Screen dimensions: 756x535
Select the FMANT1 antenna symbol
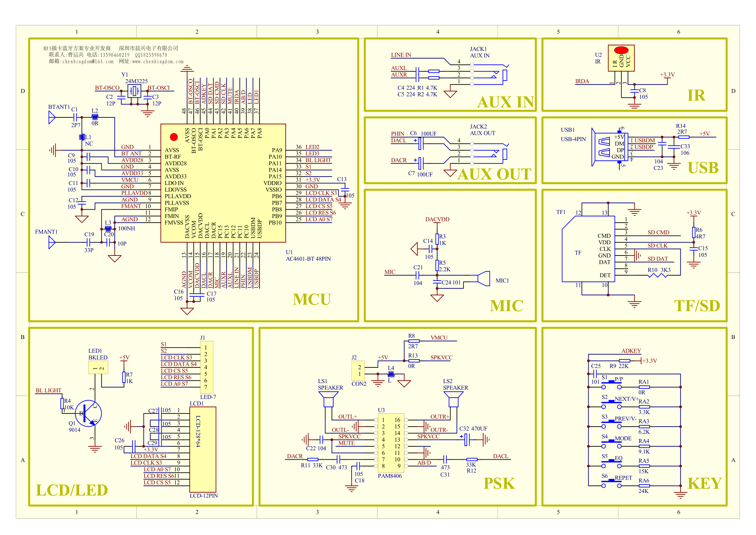(52, 243)
